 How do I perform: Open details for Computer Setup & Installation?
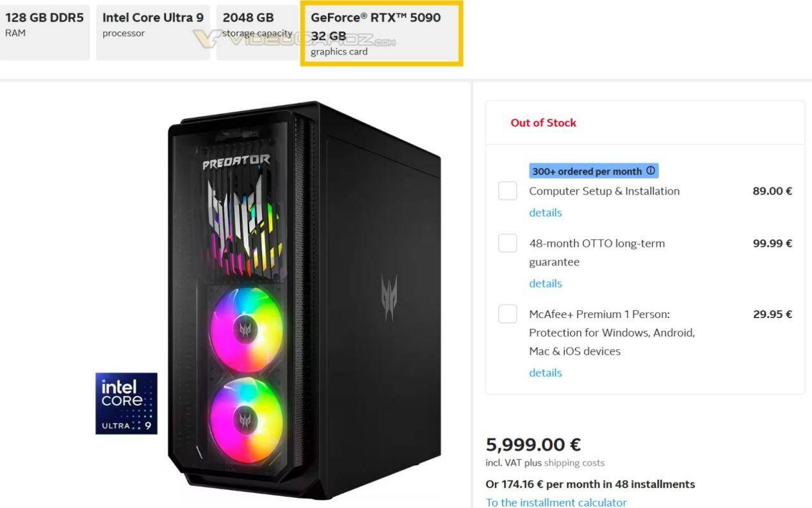pyautogui.click(x=546, y=212)
